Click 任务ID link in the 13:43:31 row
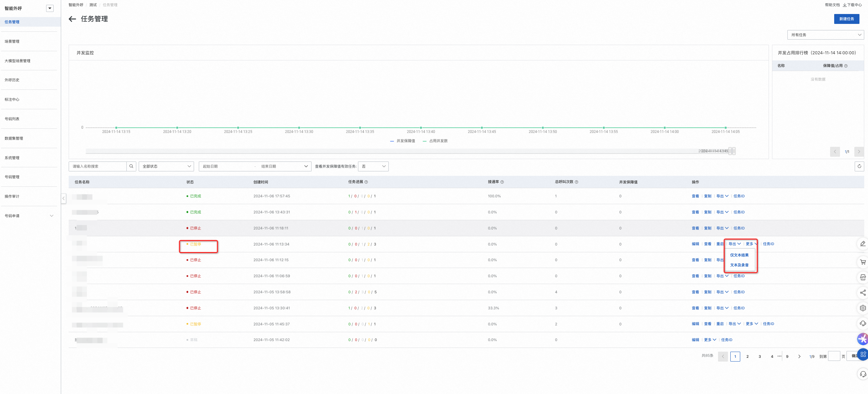This screenshot has height=394, width=868. click(739, 212)
